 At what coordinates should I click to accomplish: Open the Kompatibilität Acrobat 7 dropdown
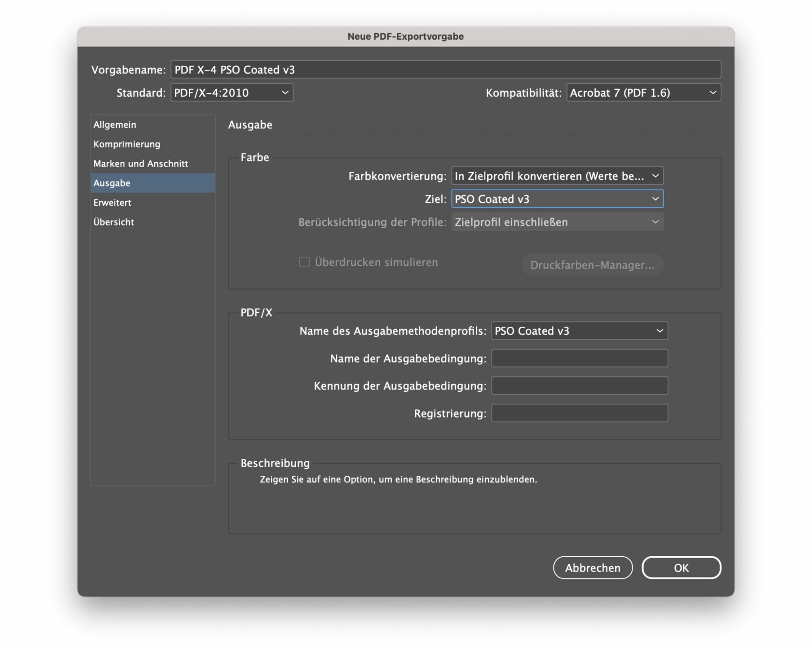(x=643, y=92)
